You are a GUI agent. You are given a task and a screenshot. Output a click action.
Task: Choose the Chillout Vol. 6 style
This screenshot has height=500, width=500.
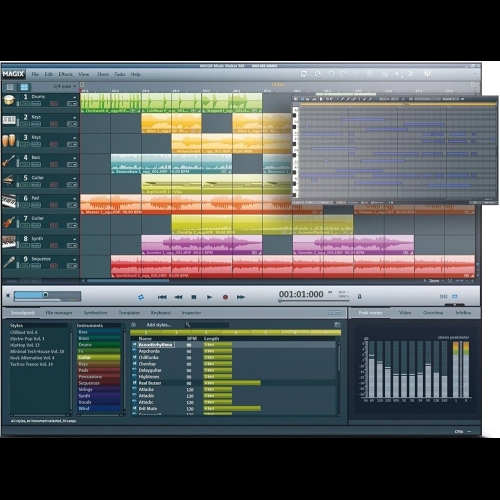pos(24,332)
